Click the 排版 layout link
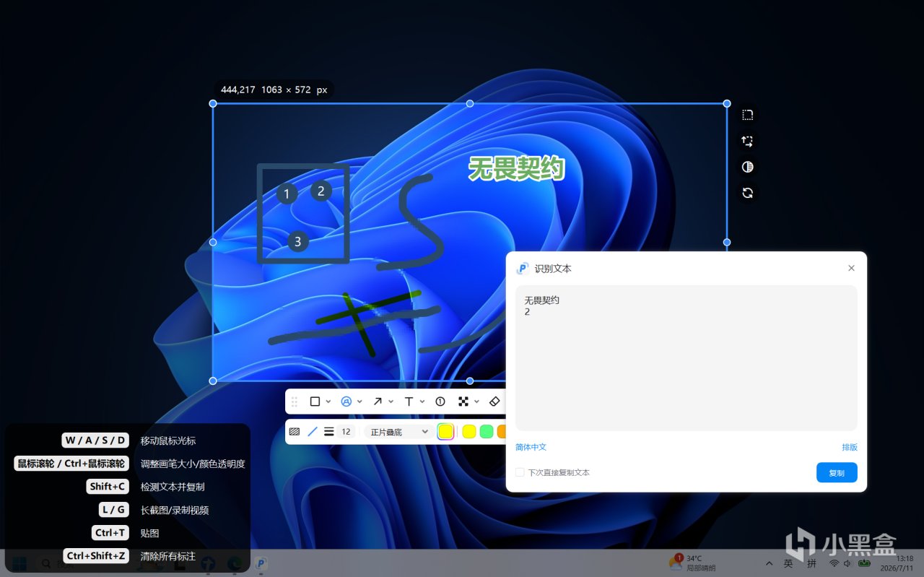 pos(850,447)
